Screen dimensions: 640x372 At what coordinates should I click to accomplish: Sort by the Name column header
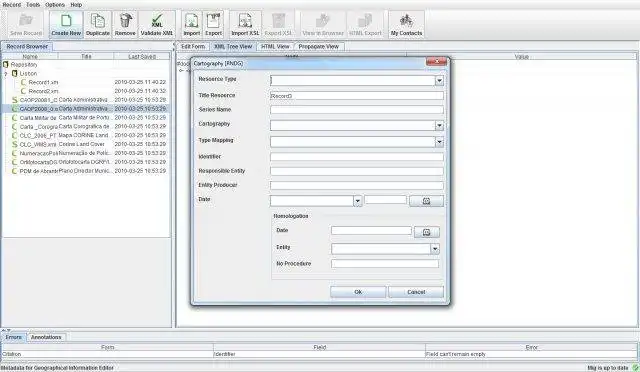[x=30, y=56]
